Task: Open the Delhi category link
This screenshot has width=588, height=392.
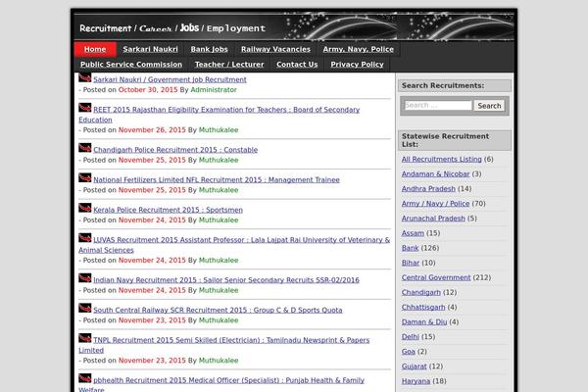Action: [x=411, y=336]
